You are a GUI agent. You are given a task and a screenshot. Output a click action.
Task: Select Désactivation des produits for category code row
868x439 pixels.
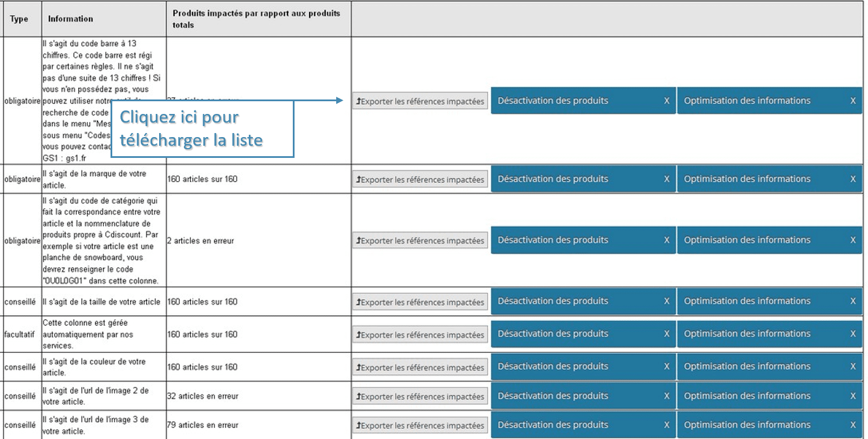click(x=553, y=240)
